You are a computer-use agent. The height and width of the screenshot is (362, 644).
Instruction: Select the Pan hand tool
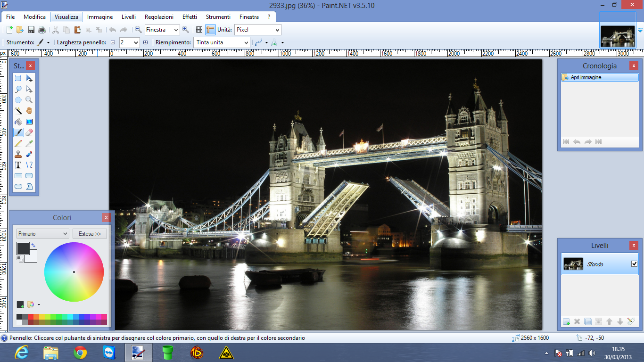(29, 111)
